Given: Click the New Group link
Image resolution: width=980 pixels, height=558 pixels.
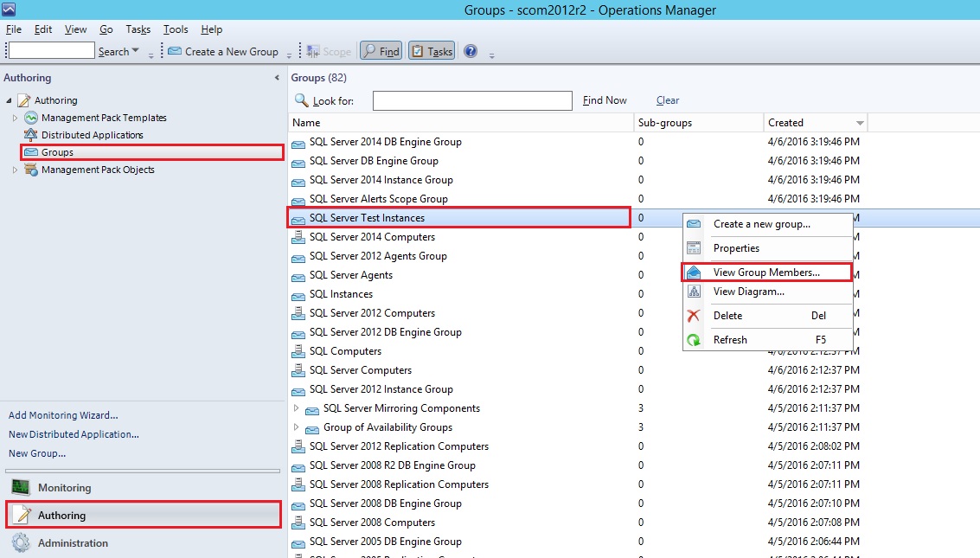Looking at the screenshot, I should [x=37, y=453].
